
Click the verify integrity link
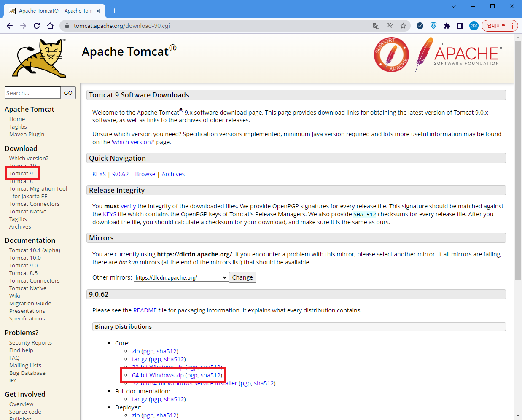[128, 206]
